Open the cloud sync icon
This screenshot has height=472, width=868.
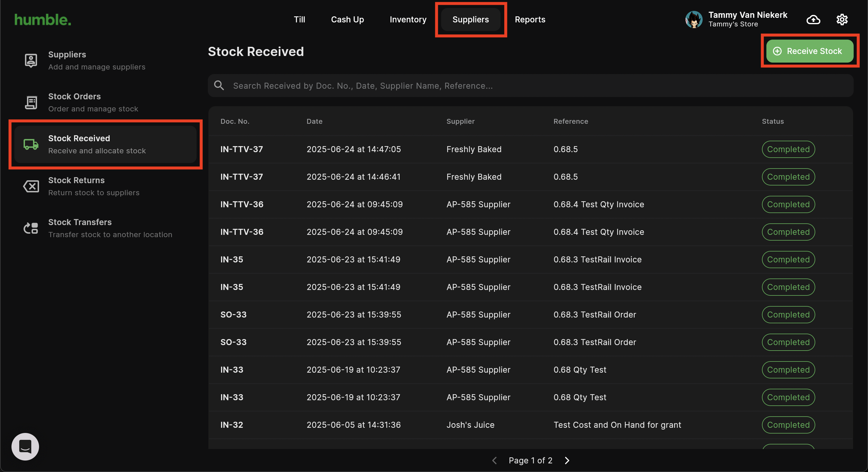813,20
